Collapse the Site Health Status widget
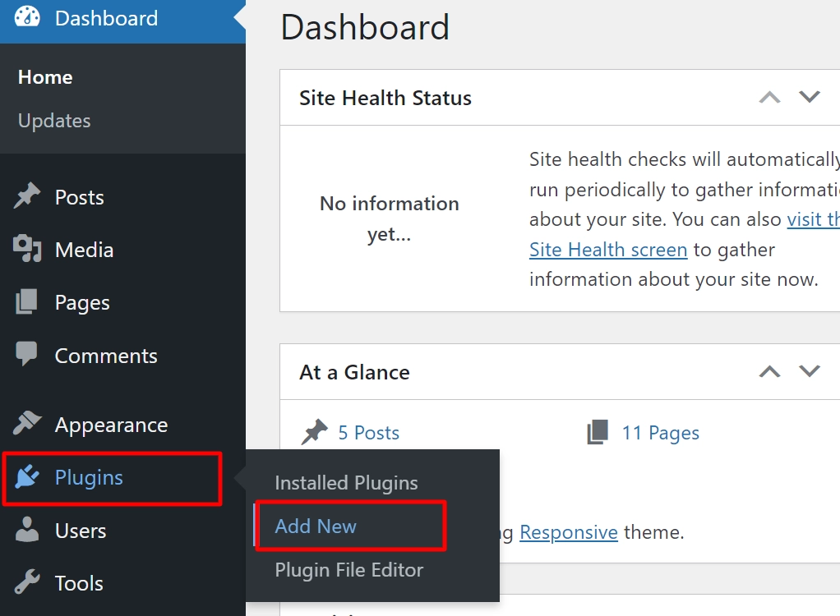 [x=769, y=97]
